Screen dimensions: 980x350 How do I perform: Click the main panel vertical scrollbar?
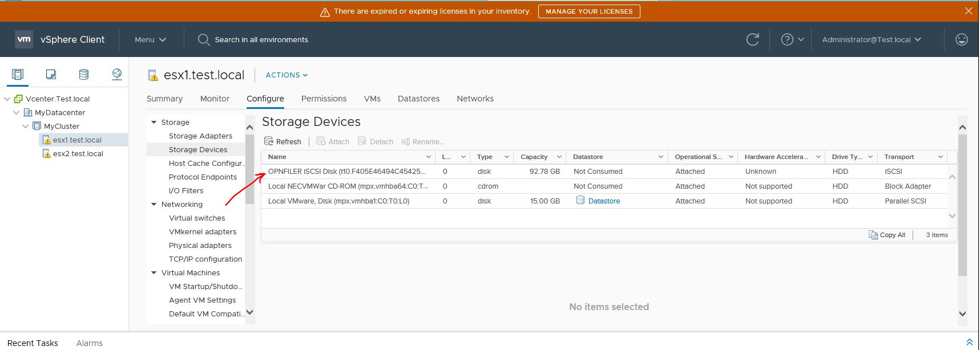[962, 205]
